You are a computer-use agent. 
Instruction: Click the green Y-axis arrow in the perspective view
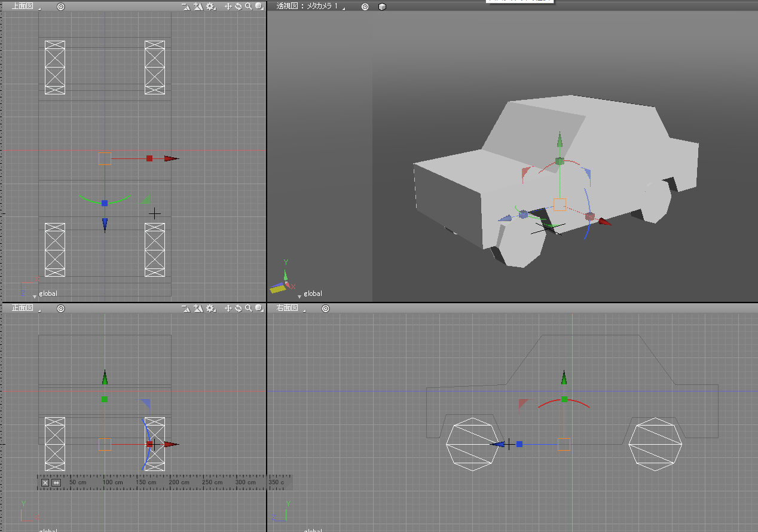click(x=560, y=141)
